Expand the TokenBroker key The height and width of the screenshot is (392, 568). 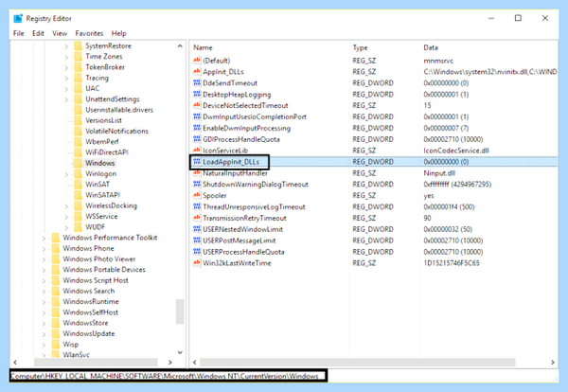pyautogui.click(x=66, y=67)
